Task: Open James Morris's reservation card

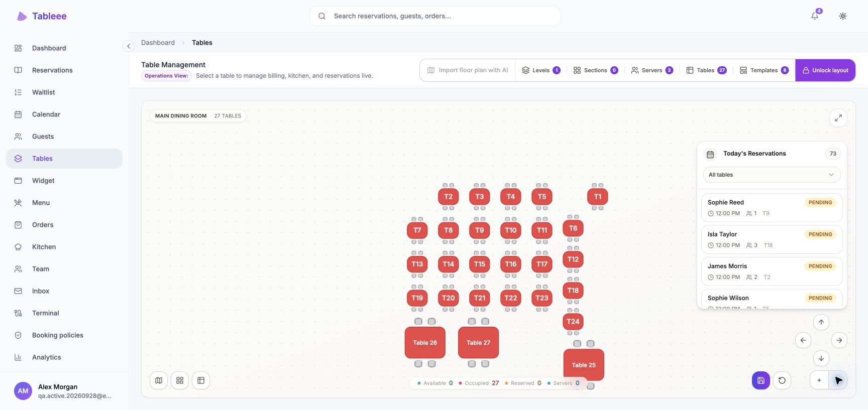Action: pos(772,271)
